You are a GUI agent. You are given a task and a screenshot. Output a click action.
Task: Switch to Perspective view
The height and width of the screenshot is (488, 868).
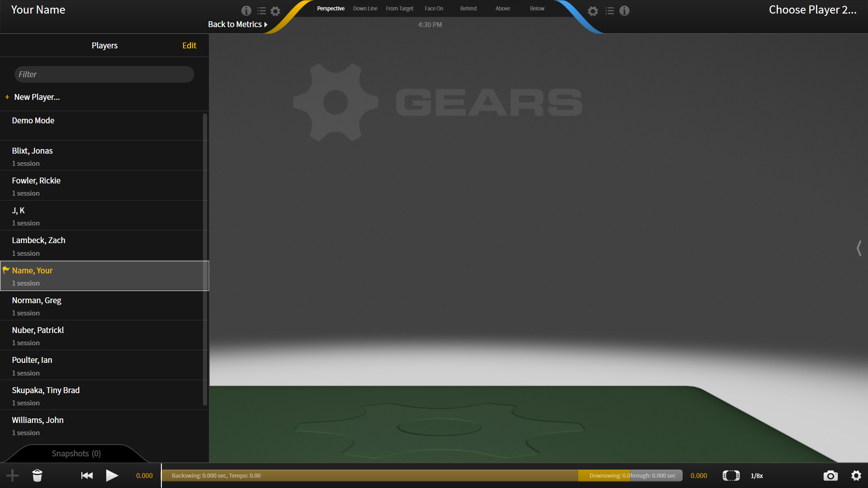[x=330, y=9]
